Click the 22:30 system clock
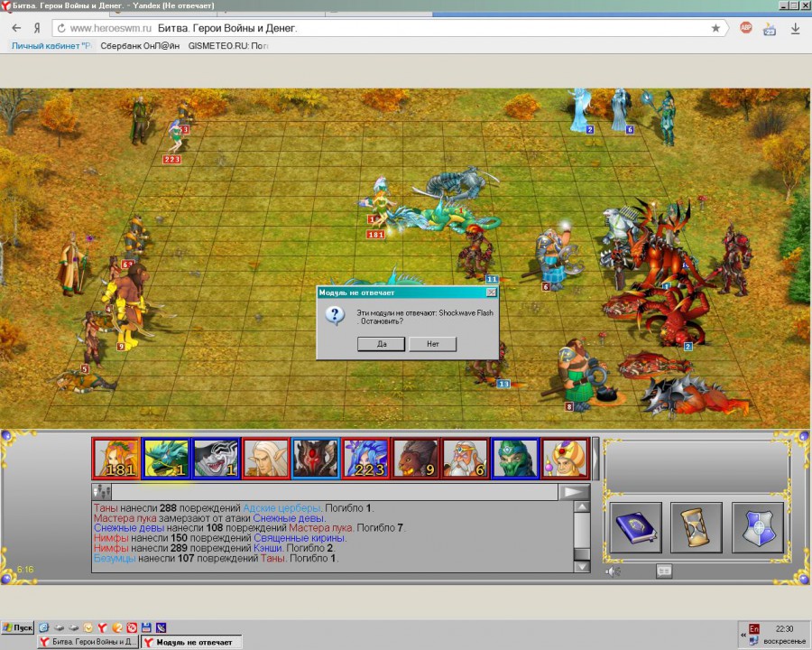The image size is (812, 650). click(x=784, y=628)
